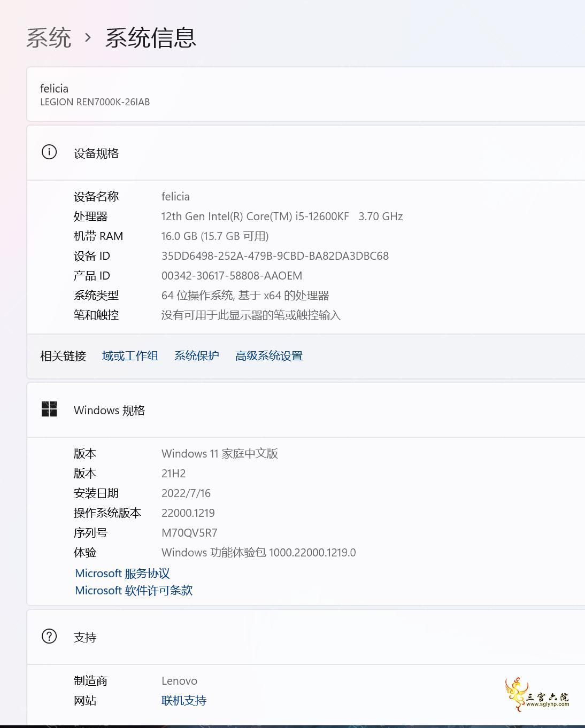Screen dimensions: 585x728
Task: Open 系统保护 link
Action: [x=197, y=356]
